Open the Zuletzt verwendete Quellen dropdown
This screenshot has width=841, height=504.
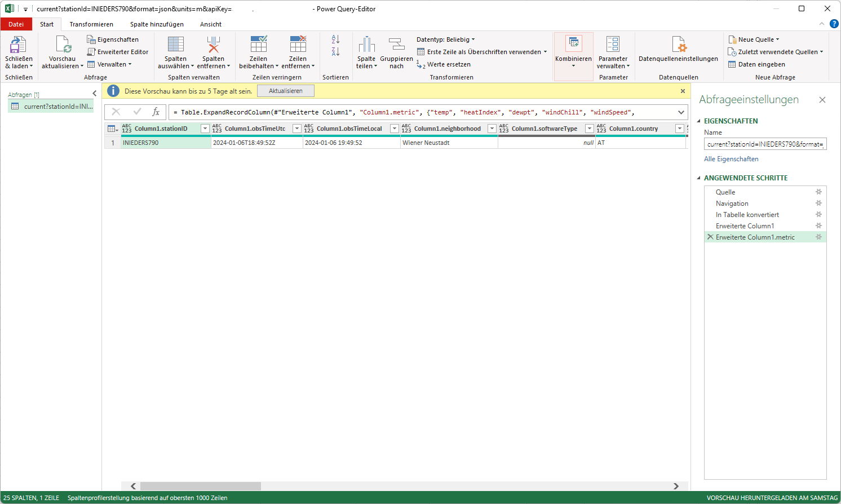[x=776, y=52]
